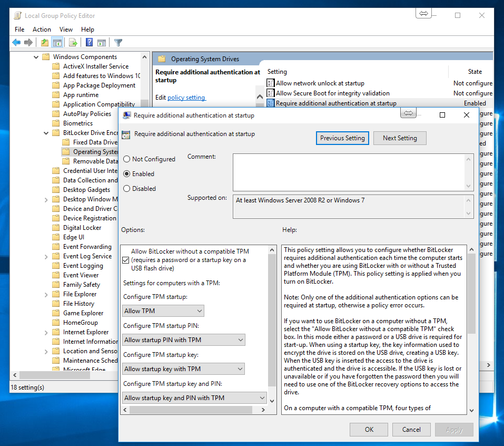The image size is (504, 446).
Task: Open the View menu
Action: [x=66, y=30]
